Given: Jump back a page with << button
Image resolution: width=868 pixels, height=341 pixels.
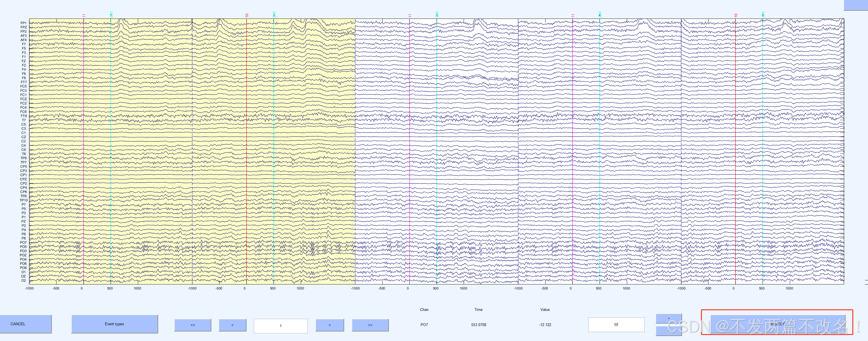Looking at the screenshot, I should click(x=192, y=325).
